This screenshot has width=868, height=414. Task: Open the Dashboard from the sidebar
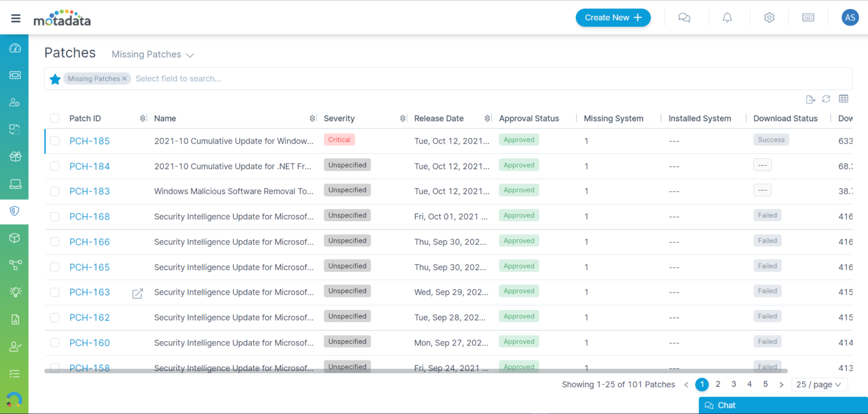point(14,48)
